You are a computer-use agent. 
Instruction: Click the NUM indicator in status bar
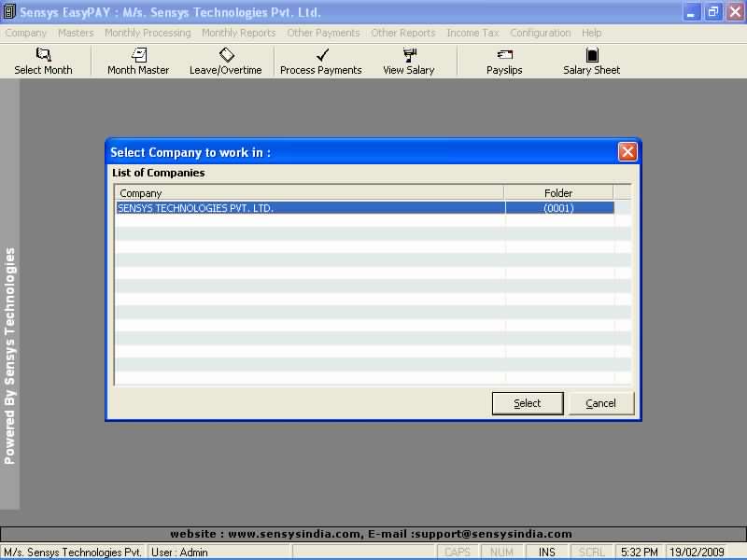502,553
